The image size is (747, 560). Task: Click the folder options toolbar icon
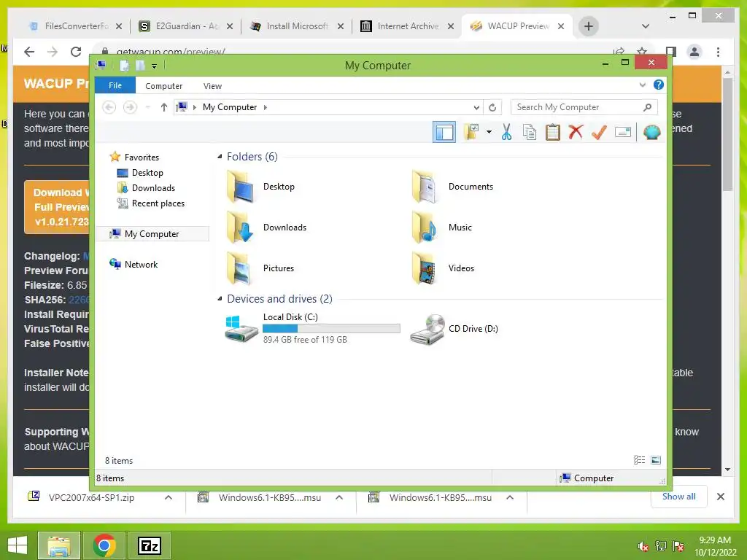click(x=472, y=132)
